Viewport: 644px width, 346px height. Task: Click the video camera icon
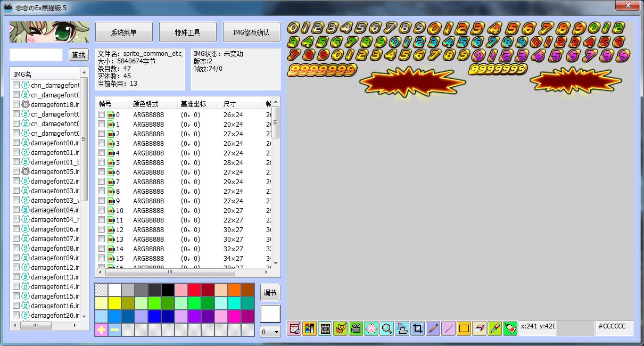356,328
